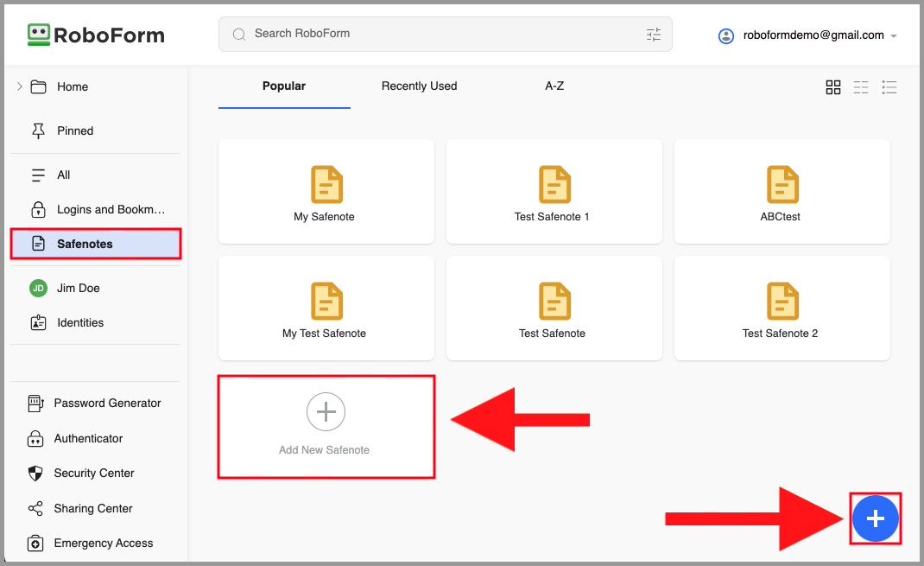This screenshot has width=924, height=566.
Task: Open the Password Generator tool
Action: [107, 404]
